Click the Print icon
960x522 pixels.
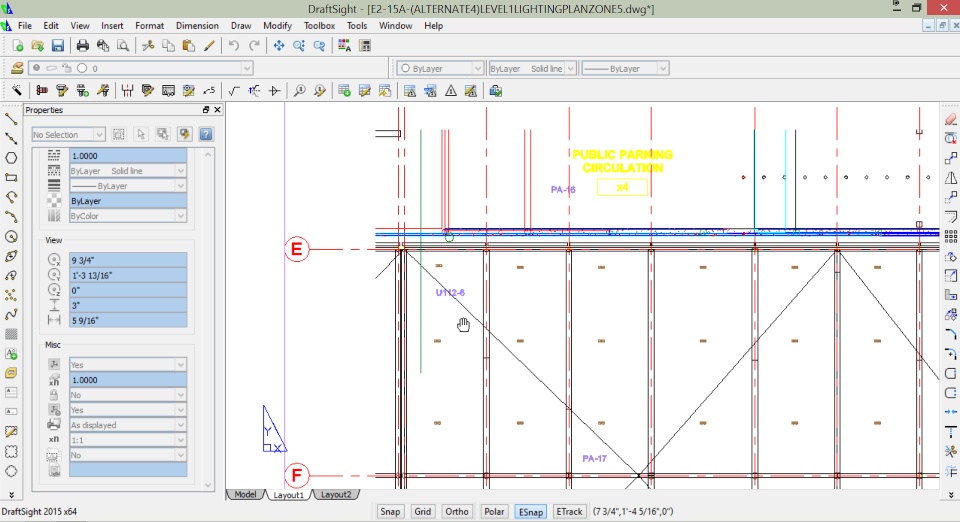pyautogui.click(x=83, y=45)
